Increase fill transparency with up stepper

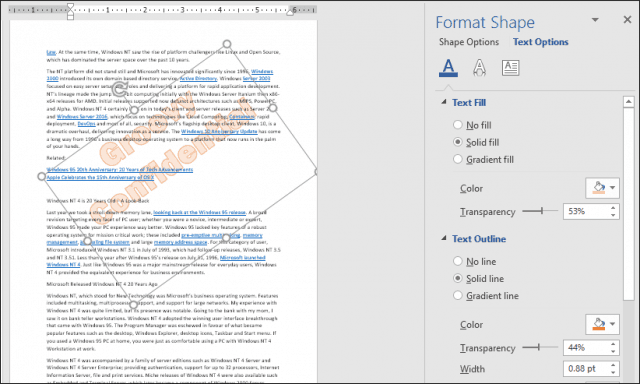[x=613, y=208]
